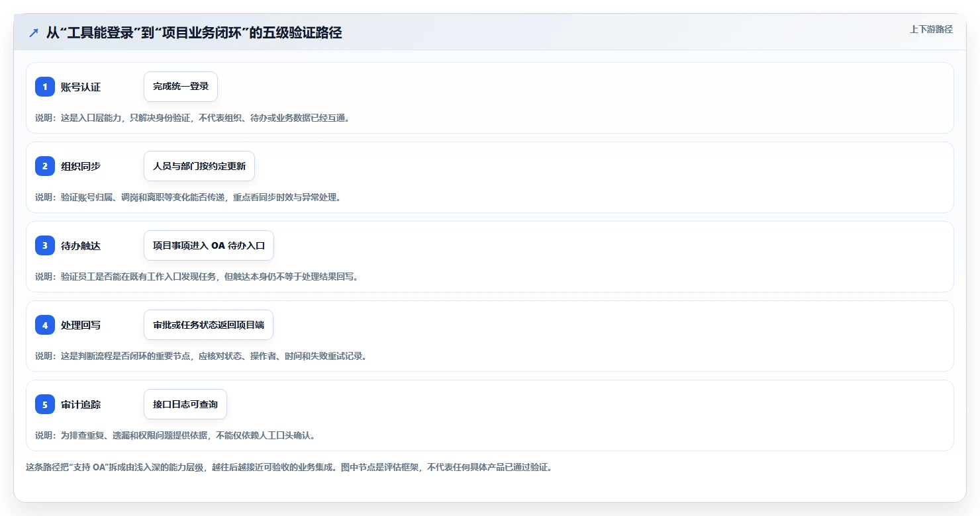This screenshot has height=516, width=980.
Task: Click the footer text 这条路径把“支持 OA”拆成
Action: (289, 467)
